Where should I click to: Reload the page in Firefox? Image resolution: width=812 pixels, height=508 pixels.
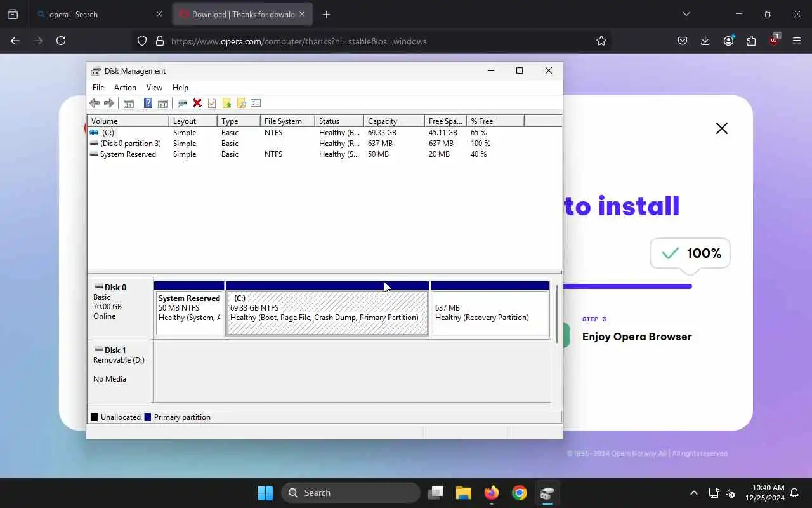61,41
